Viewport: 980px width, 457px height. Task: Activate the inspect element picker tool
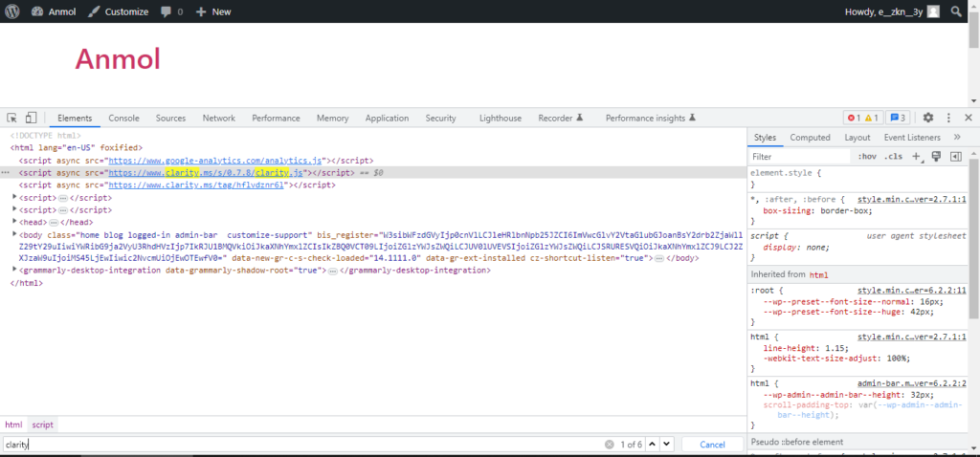[11, 118]
